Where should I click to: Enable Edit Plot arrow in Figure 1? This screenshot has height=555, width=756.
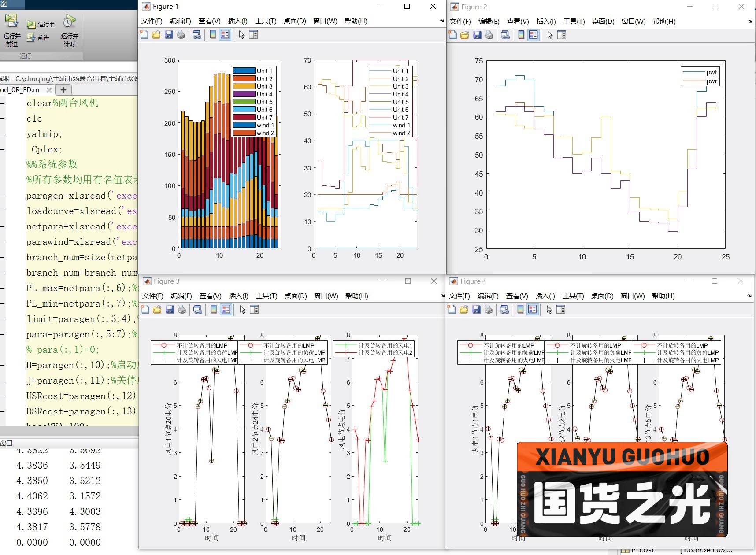241,34
